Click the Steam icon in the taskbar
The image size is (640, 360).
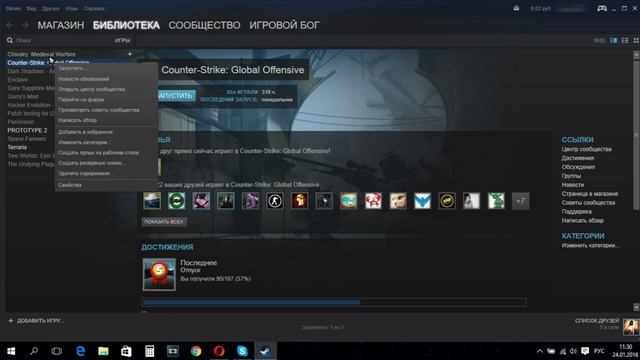coord(265,351)
